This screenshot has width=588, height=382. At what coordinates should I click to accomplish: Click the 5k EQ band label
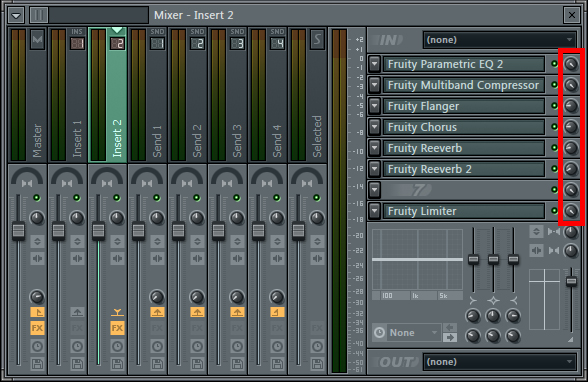pyautogui.click(x=443, y=296)
